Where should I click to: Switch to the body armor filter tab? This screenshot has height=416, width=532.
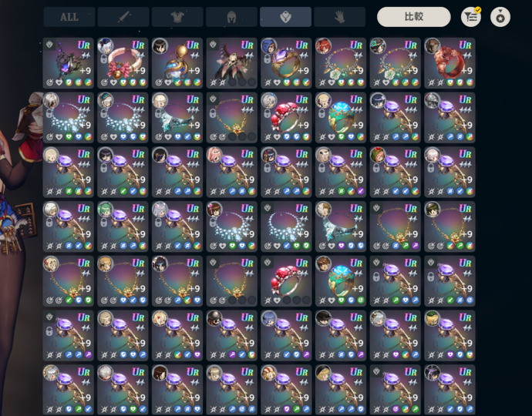177,17
